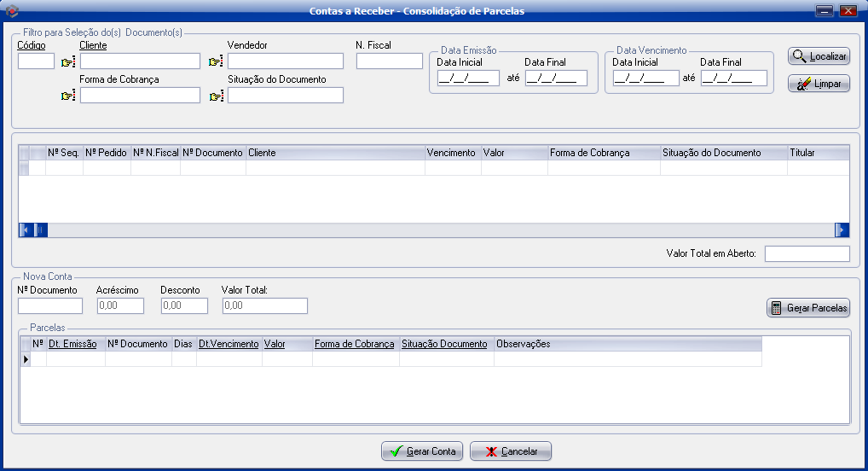
Task: Click the Cliente column header in documents grid
Action: point(335,153)
